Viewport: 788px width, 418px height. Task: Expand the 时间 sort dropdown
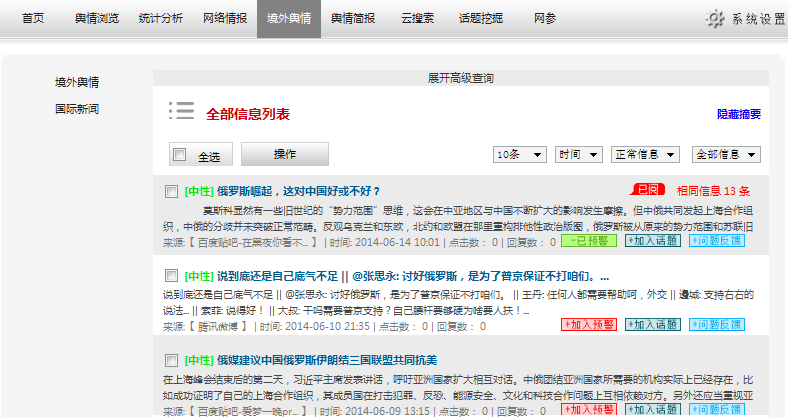tap(578, 155)
